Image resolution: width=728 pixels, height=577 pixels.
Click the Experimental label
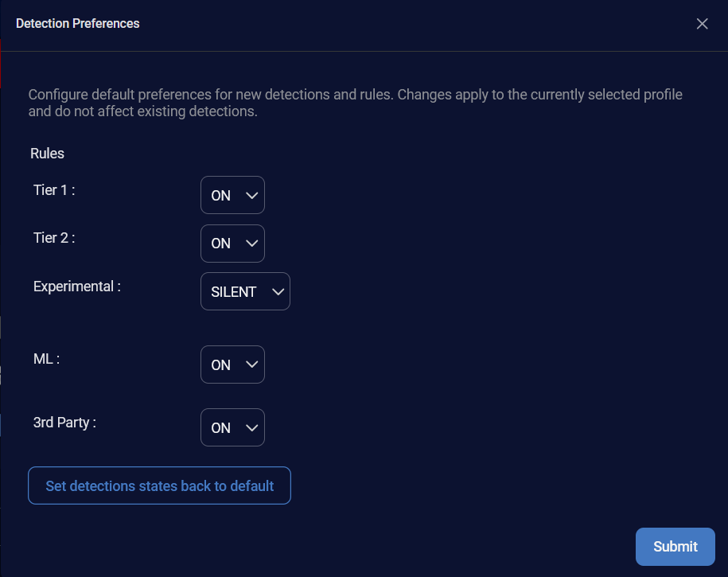coord(76,287)
